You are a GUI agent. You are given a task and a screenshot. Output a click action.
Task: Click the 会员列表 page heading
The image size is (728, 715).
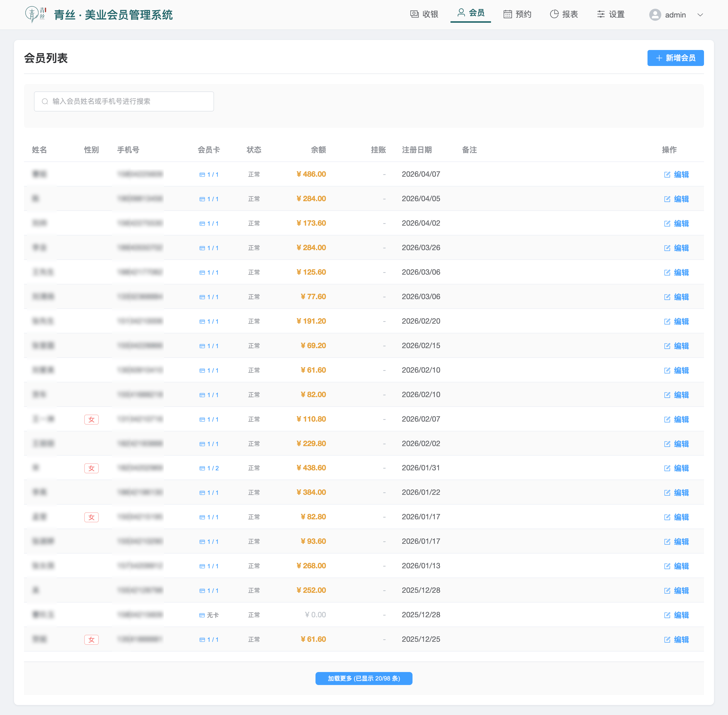pyautogui.click(x=46, y=58)
